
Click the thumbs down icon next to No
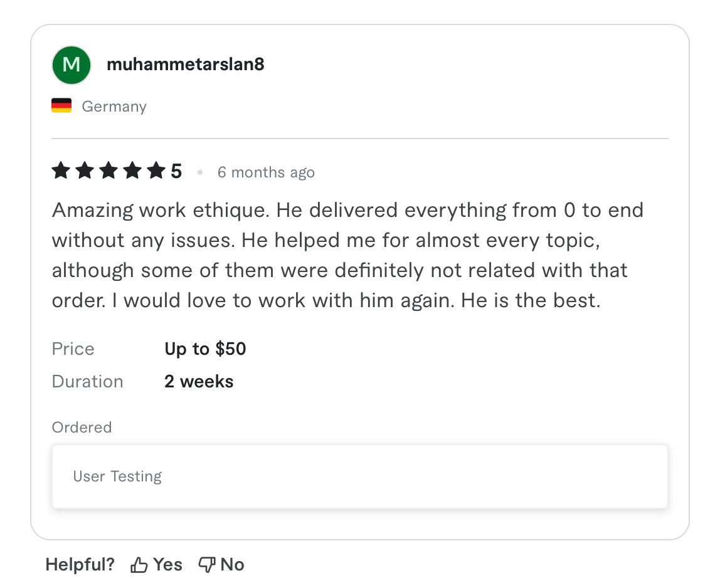pos(206,564)
